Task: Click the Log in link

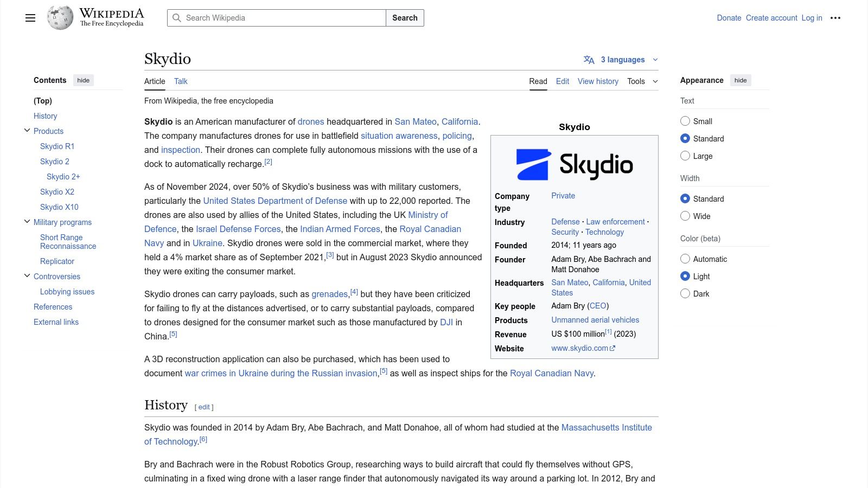Action: click(812, 18)
